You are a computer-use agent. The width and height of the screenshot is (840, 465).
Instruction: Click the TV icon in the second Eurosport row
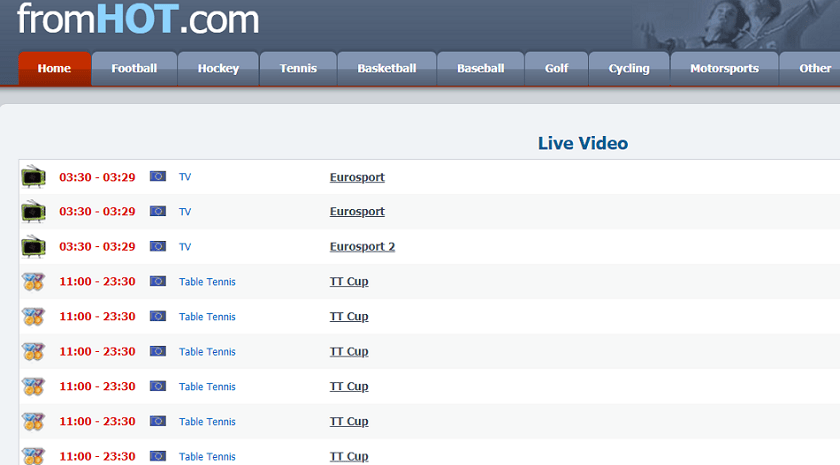(33, 212)
